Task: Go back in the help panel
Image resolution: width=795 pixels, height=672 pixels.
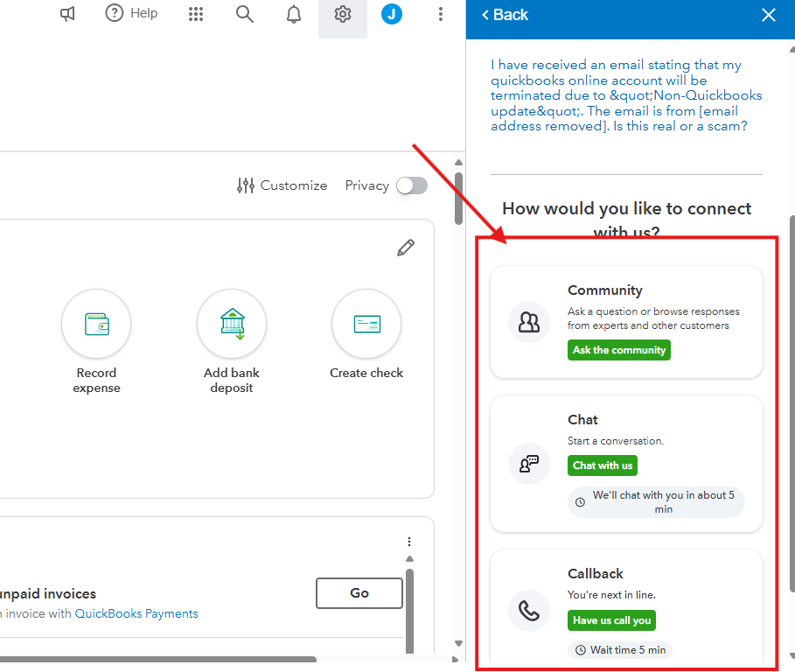Action: [505, 15]
